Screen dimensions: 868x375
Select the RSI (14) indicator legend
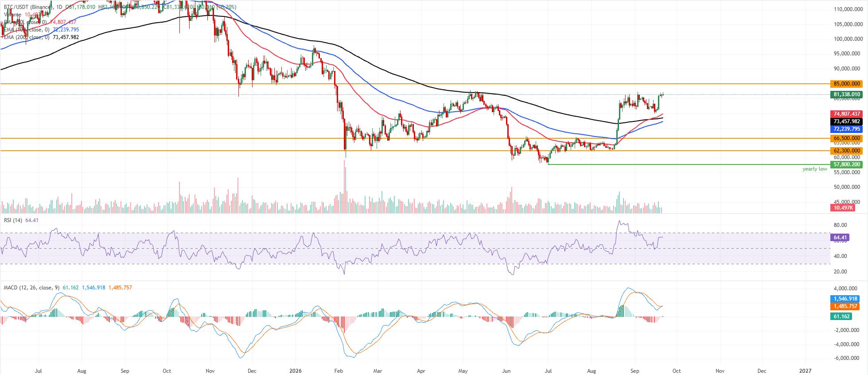point(13,220)
